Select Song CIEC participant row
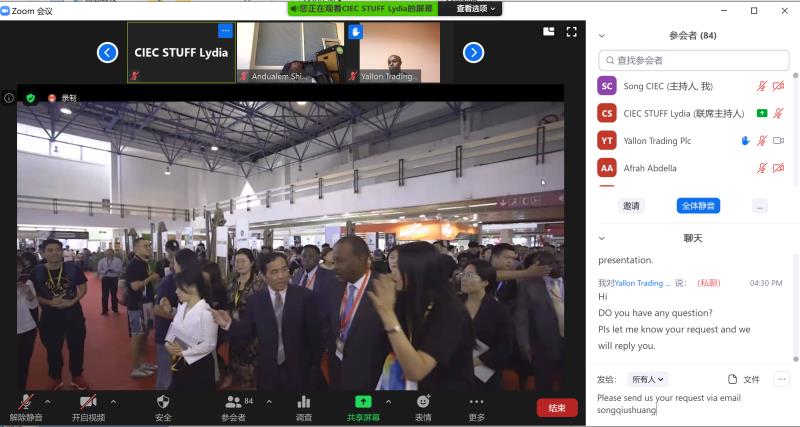Screen dimensions: 800x427 coord(693,86)
